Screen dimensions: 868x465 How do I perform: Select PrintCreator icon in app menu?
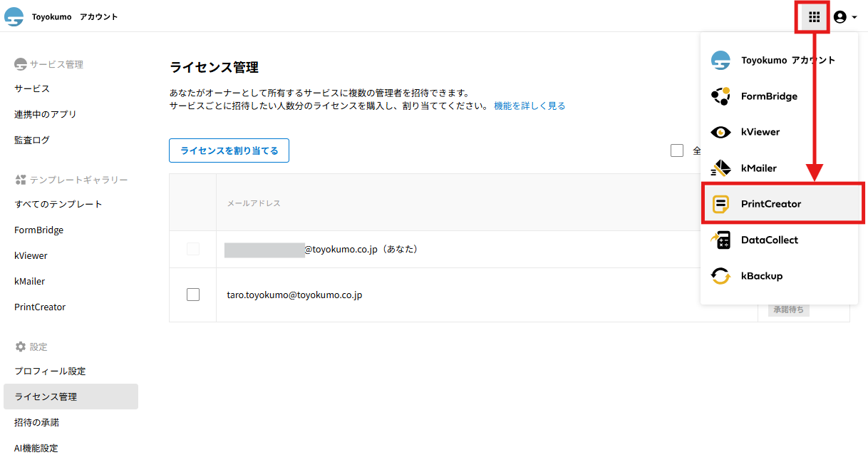coord(721,204)
